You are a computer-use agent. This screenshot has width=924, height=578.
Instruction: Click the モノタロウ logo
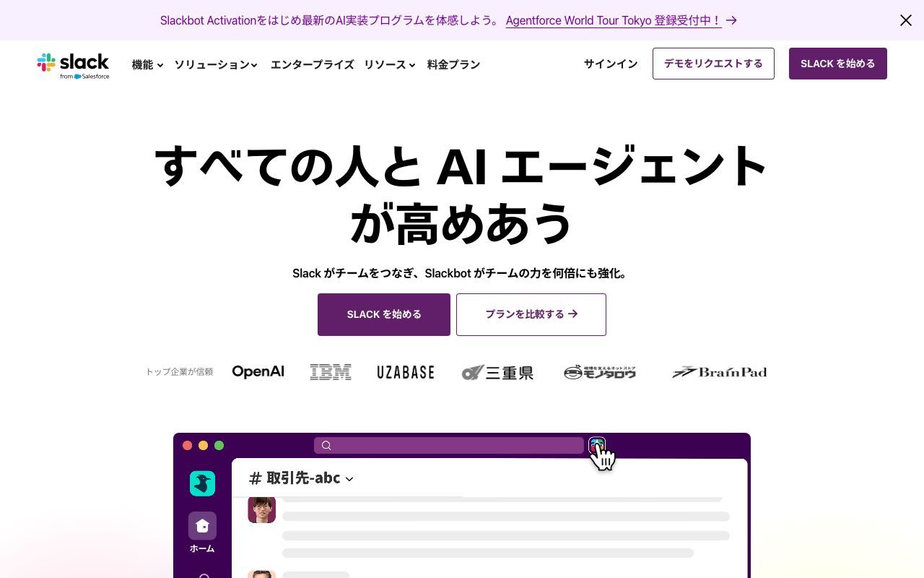600,372
